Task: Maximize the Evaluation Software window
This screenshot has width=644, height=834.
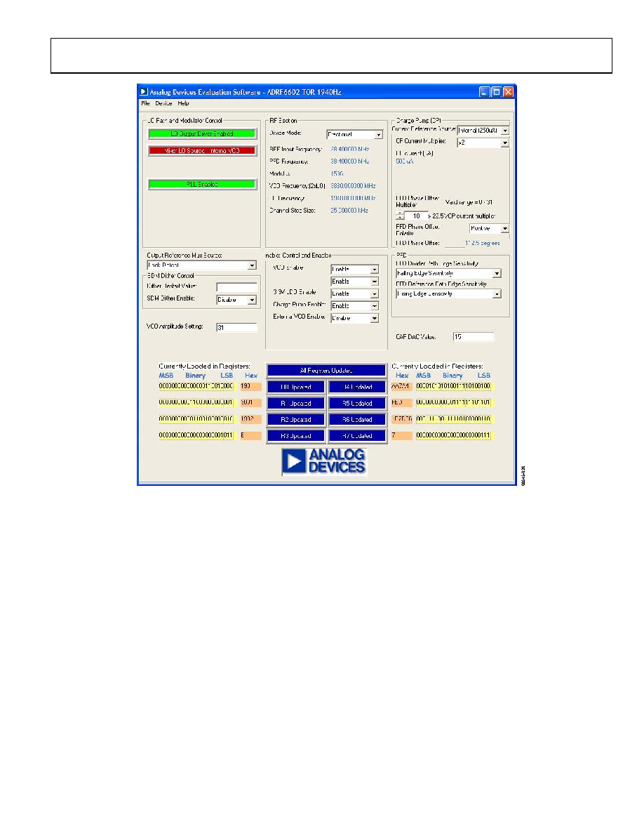Action: pos(496,91)
